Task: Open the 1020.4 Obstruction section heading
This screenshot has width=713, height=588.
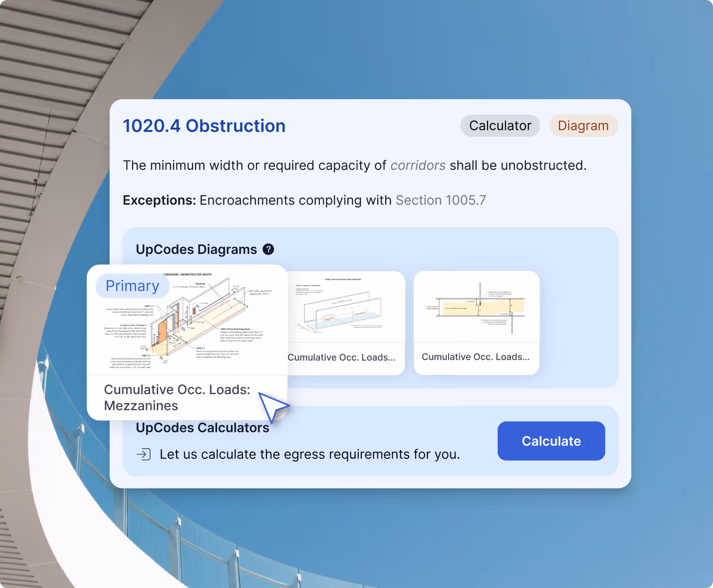Action: point(204,126)
